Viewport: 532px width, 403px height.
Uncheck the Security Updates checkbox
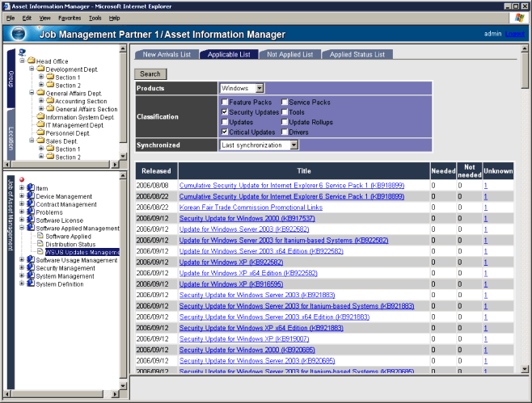point(225,112)
